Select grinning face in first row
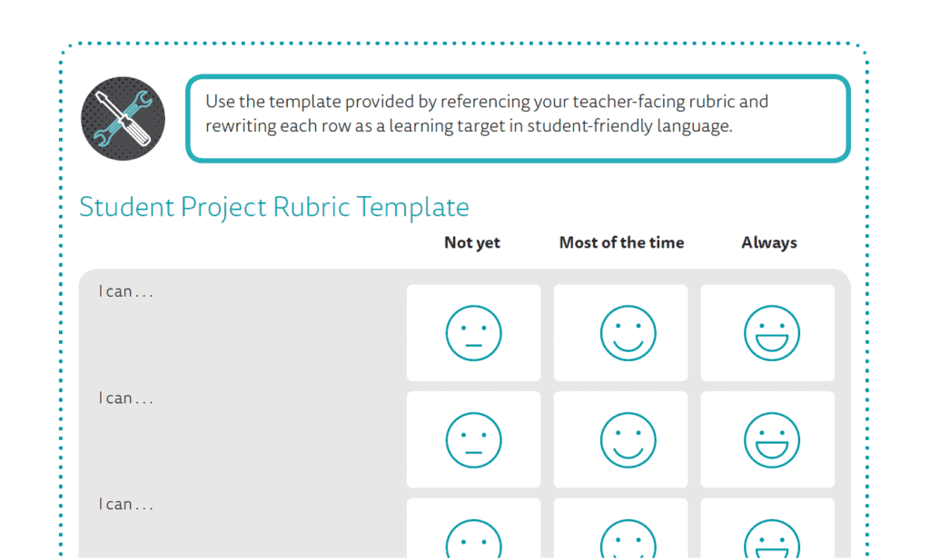The width and height of the screenshot is (930, 560). coord(772,333)
